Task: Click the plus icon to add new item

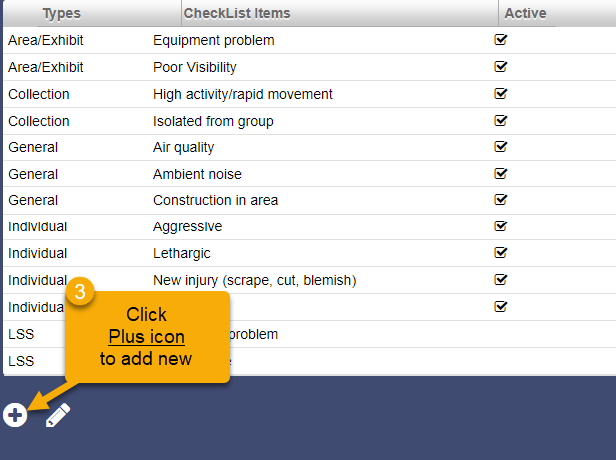Action: 15,415
